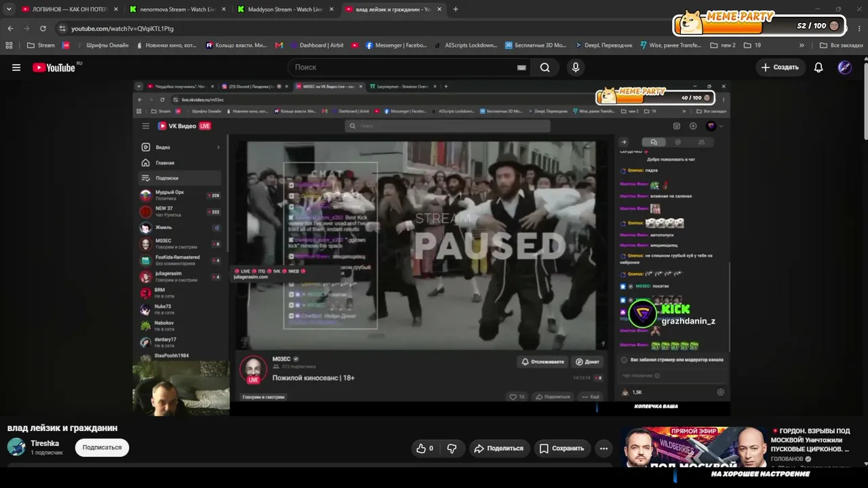Open the Gmail bookmark icon
This screenshot has height=488, width=868.
(279, 45)
